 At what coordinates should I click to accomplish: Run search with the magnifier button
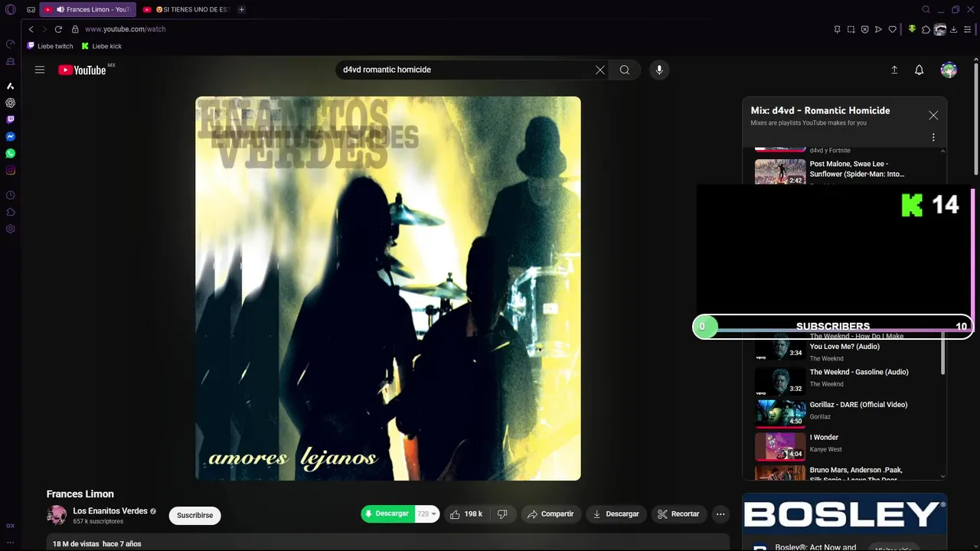tap(625, 70)
